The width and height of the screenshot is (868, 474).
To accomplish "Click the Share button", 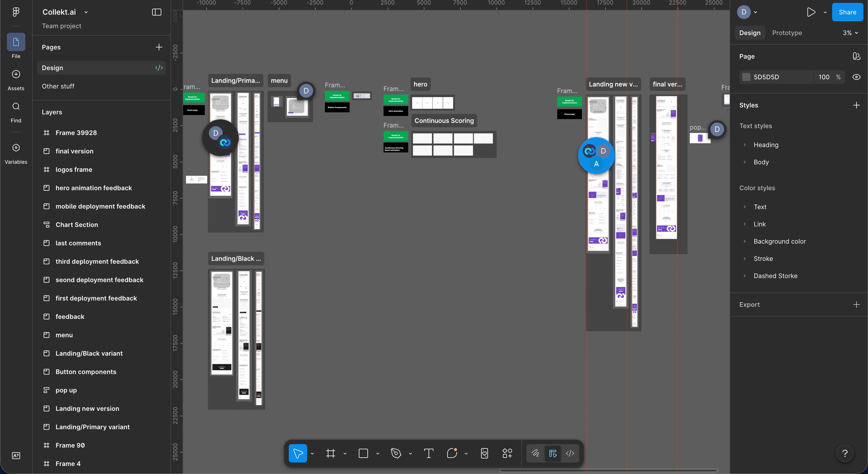I will [x=847, y=12].
